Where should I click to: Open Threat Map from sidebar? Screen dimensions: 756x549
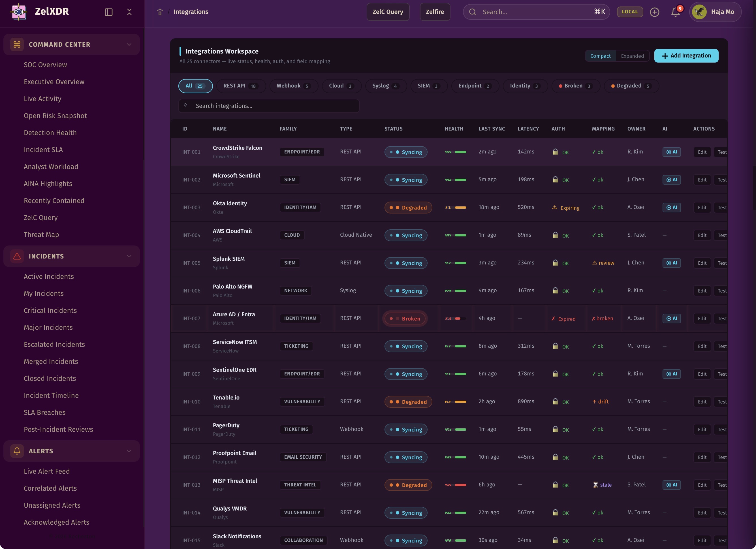click(41, 235)
